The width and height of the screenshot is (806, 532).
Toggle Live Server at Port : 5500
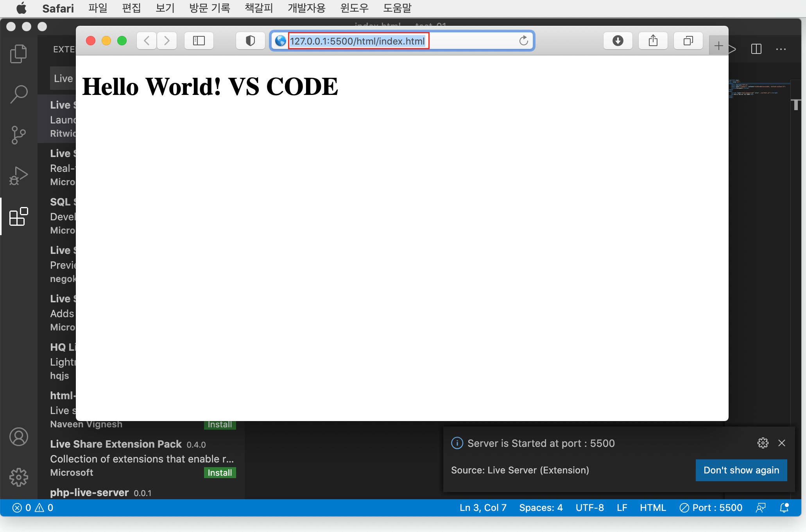tap(711, 507)
